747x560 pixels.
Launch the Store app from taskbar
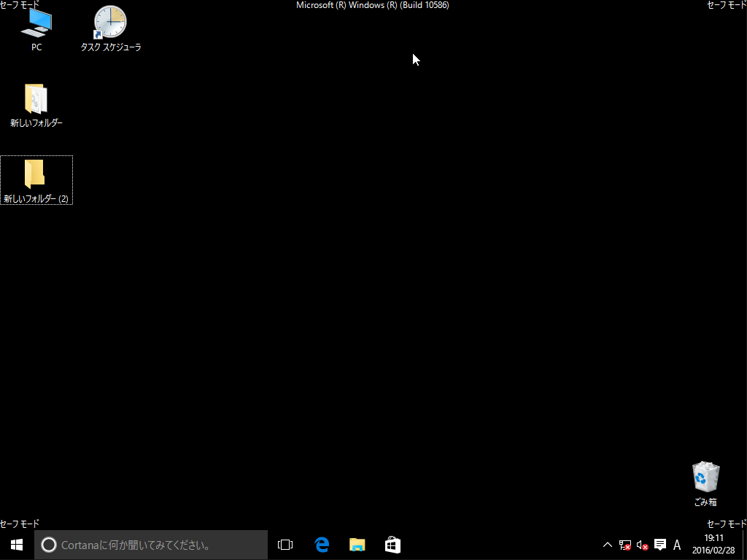tap(392, 545)
